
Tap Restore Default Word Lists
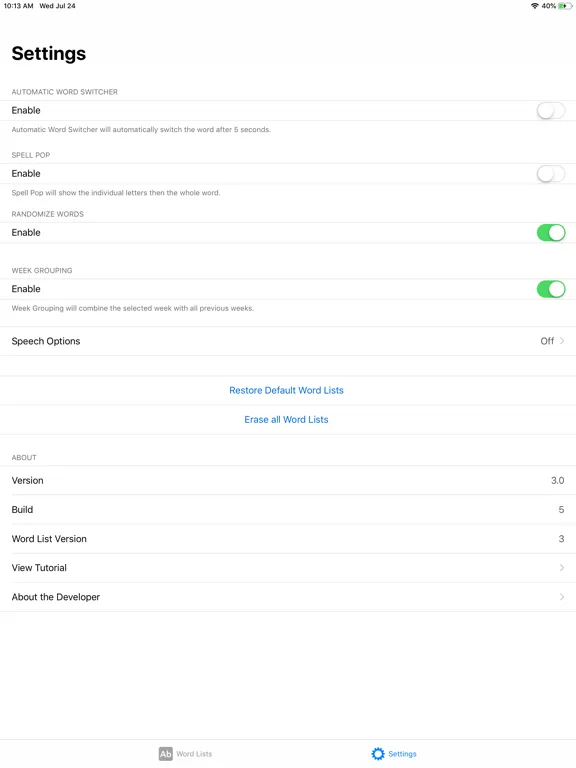tap(287, 390)
